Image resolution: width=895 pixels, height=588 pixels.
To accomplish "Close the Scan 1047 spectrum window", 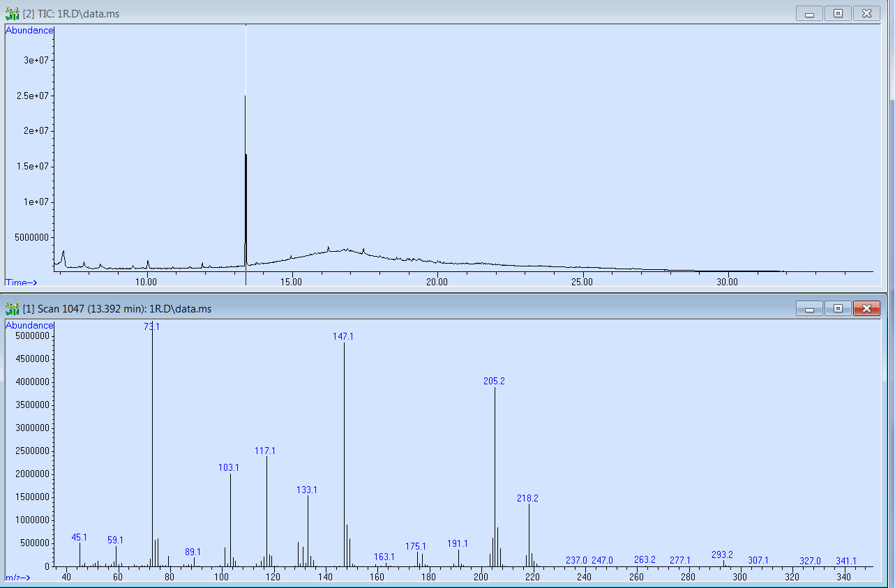I will coord(866,308).
